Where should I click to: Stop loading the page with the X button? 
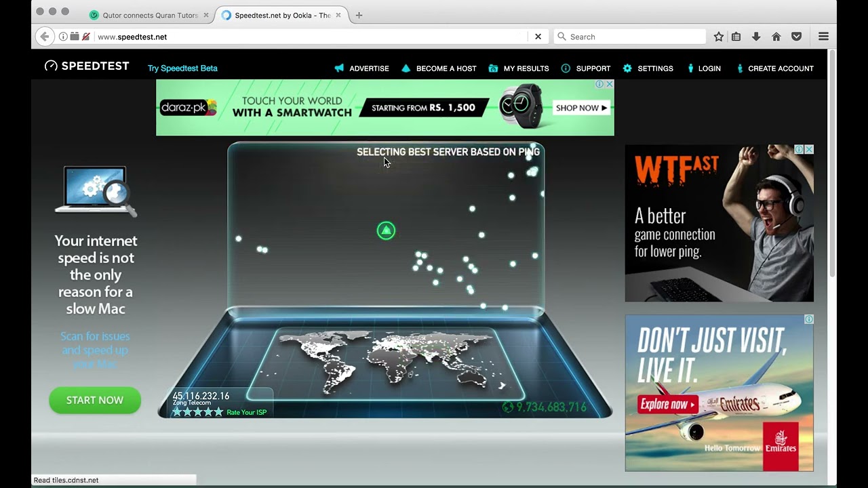click(x=538, y=37)
